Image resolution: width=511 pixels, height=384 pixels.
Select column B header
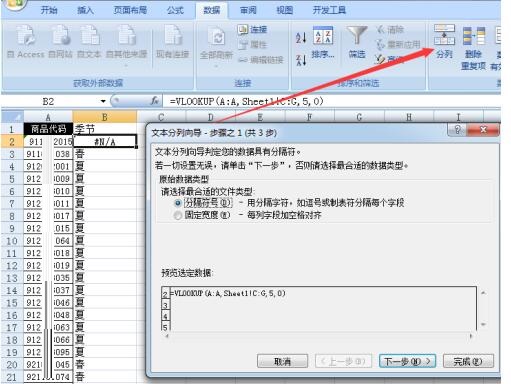coord(105,117)
